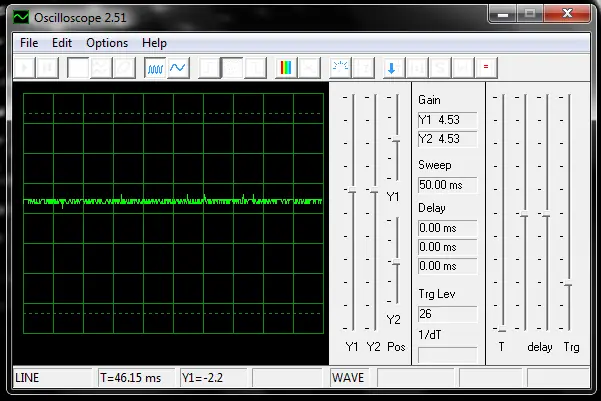Click the blue down arrow toolbar icon
The width and height of the screenshot is (601, 401).
(391, 68)
